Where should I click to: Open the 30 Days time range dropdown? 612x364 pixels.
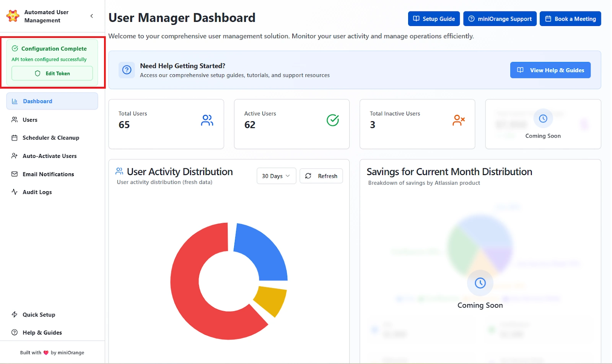point(276,176)
